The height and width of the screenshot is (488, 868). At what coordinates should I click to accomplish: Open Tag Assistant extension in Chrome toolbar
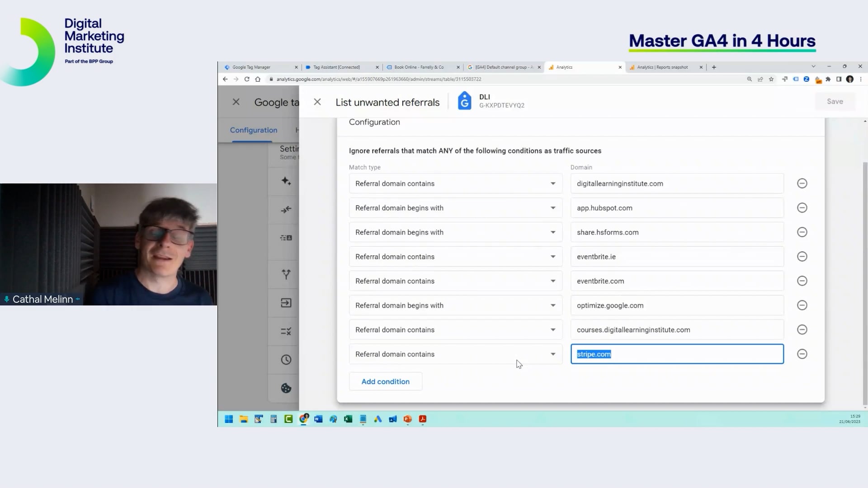point(785,79)
